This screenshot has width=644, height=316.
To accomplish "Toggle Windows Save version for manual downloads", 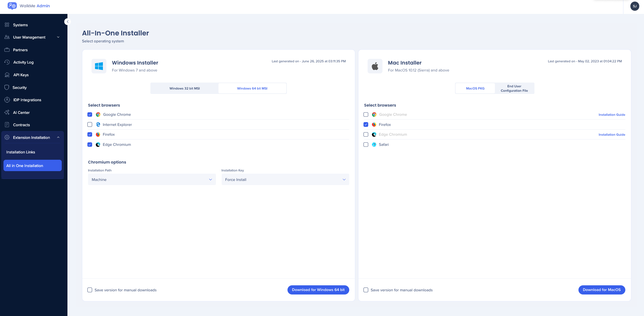I will tap(90, 290).
